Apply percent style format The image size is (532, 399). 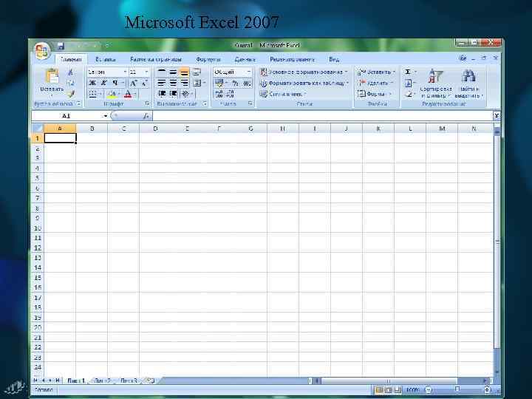(x=236, y=83)
